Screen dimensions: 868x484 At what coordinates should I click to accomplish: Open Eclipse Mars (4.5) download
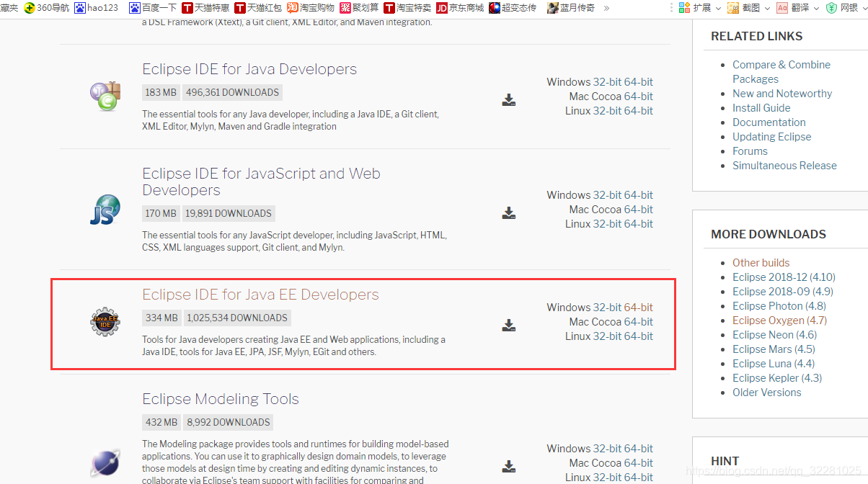(x=774, y=349)
